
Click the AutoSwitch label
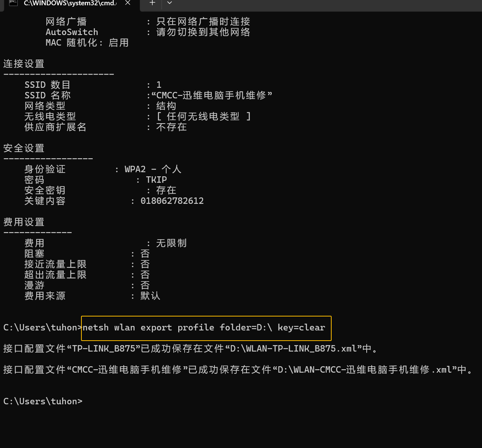(x=72, y=32)
